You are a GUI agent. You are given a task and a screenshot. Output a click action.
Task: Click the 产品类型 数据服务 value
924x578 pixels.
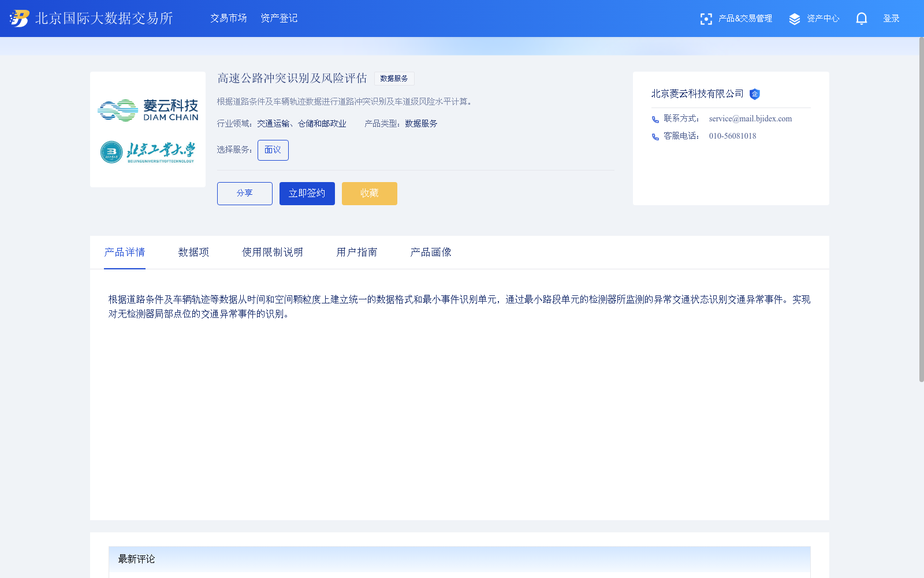[x=421, y=124]
